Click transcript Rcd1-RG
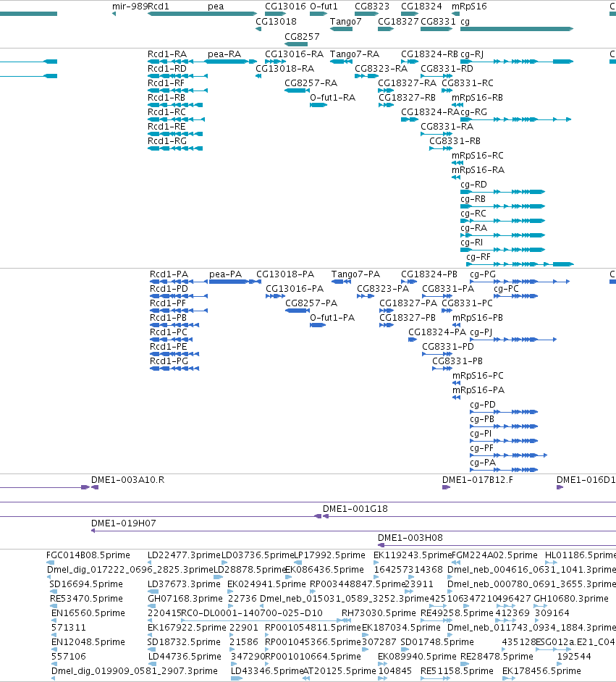The height and width of the screenshot is (682, 616). (x=167, y=141)
